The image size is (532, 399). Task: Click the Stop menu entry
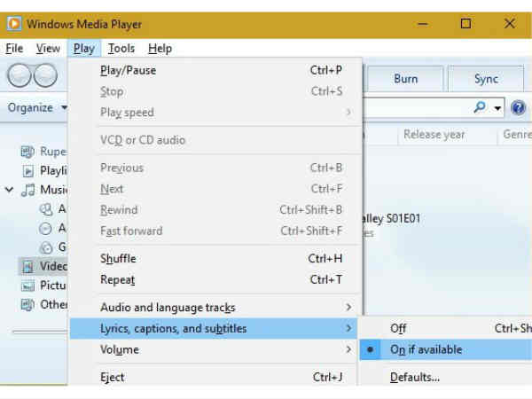point(214,91)
